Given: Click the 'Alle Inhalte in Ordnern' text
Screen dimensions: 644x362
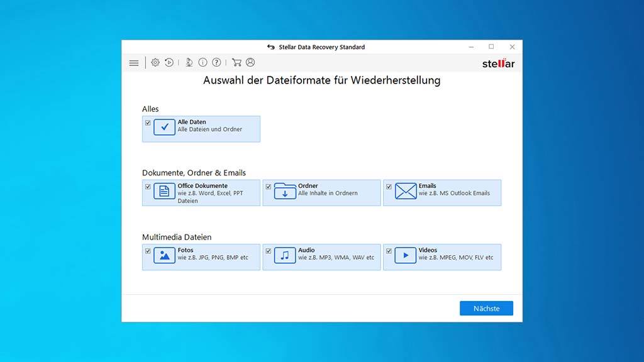Looking at the screenshot, I should [x=328, y=194].
